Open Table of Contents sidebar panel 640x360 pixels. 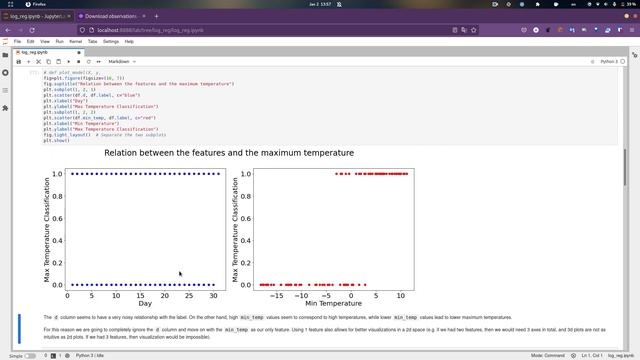pos(5,90)
